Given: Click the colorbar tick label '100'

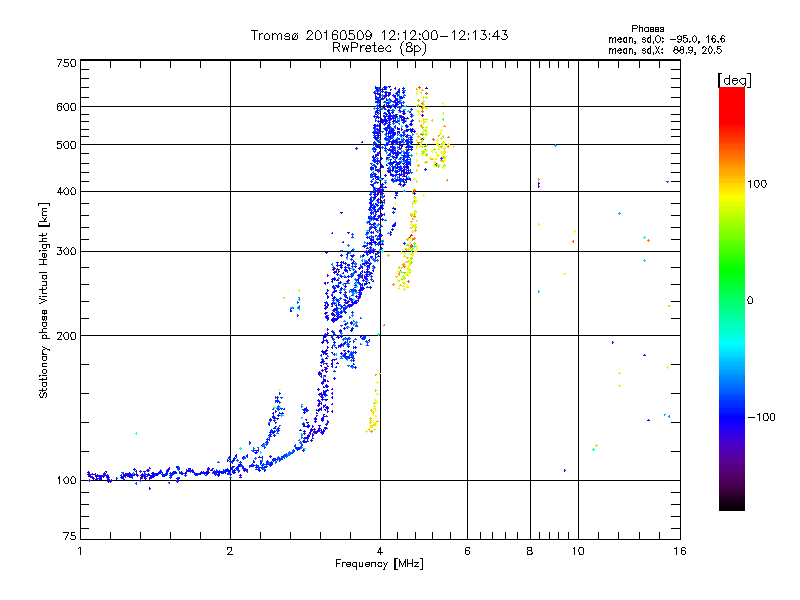Looking at the screenshot, I should point(757,184).
